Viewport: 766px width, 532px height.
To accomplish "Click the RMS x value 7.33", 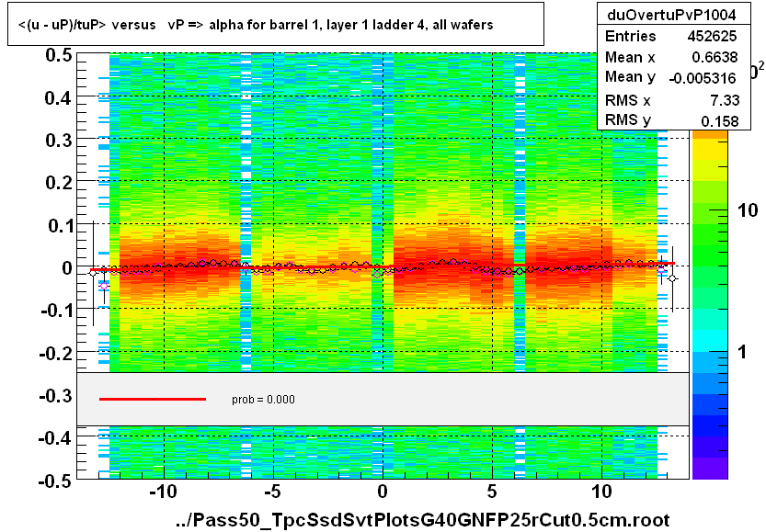I will click(x=725, y=100).
